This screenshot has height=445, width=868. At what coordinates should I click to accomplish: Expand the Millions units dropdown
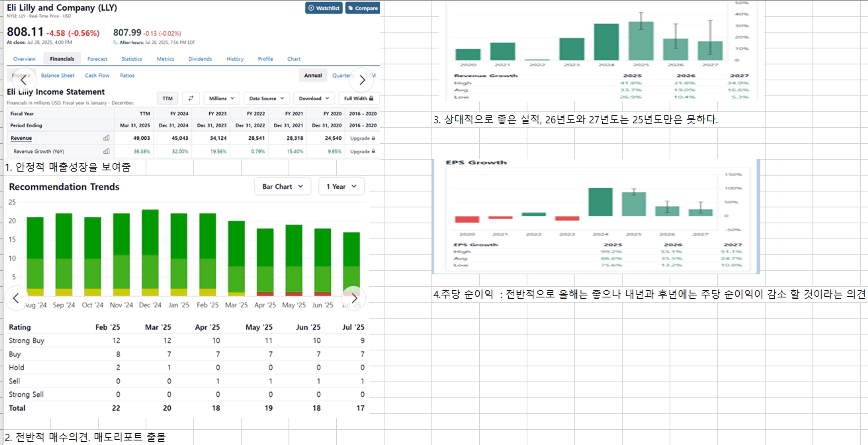[x=222, y=98]
